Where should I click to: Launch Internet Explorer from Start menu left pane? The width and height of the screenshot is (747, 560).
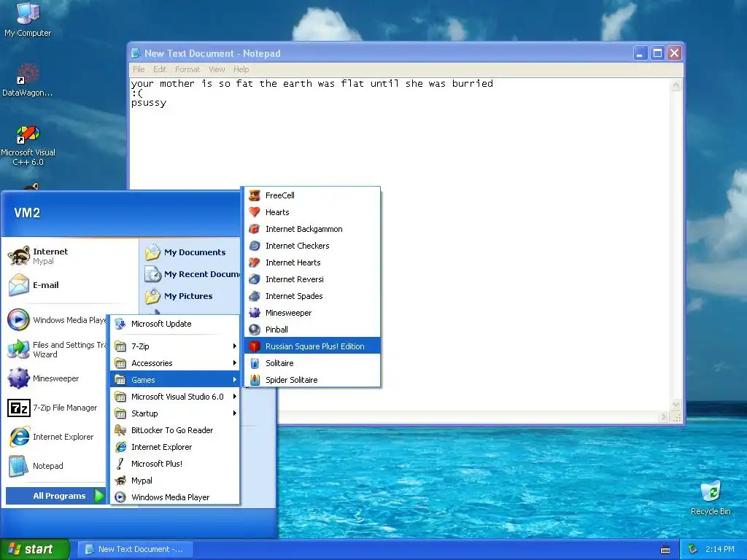55,437
